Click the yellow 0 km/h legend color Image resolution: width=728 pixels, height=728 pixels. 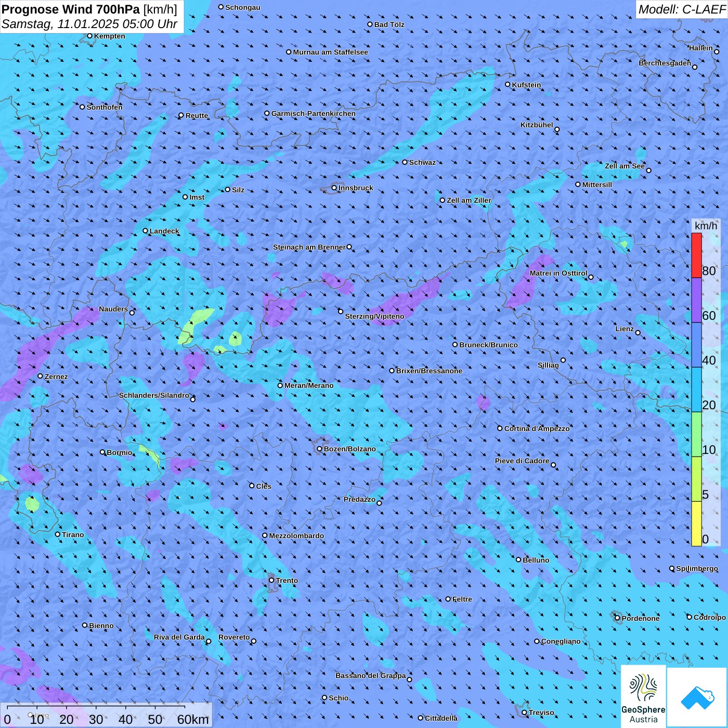pos(696,524)
